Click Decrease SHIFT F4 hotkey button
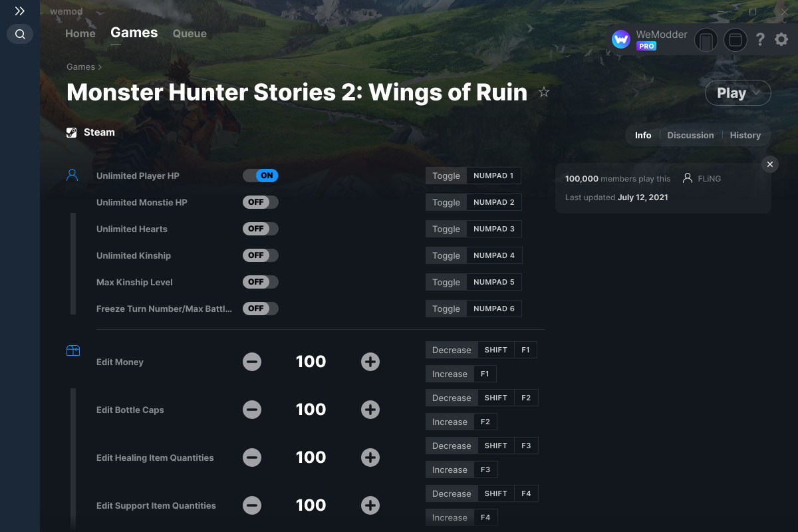 (x=482, y=493)
